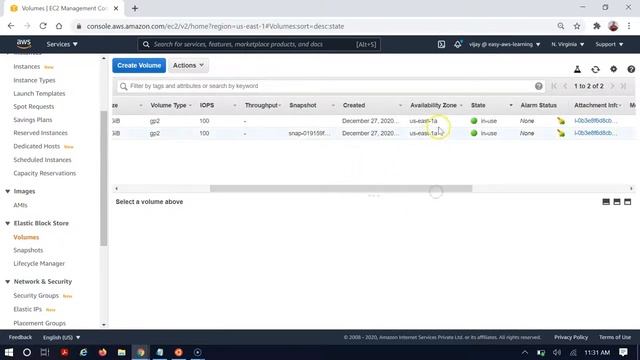The image size is (640, 360).
Task: Reload the browser page
Action: coord(43,26)
